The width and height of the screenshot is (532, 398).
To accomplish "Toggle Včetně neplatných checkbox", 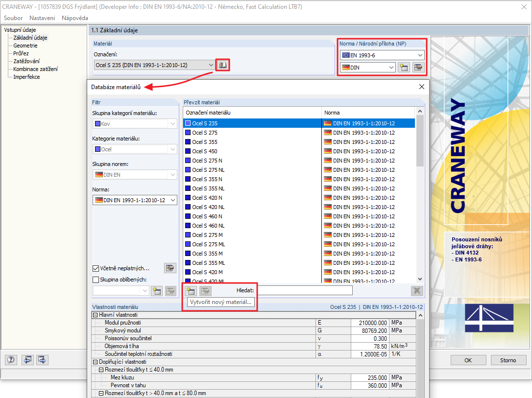I will point(96,268).
